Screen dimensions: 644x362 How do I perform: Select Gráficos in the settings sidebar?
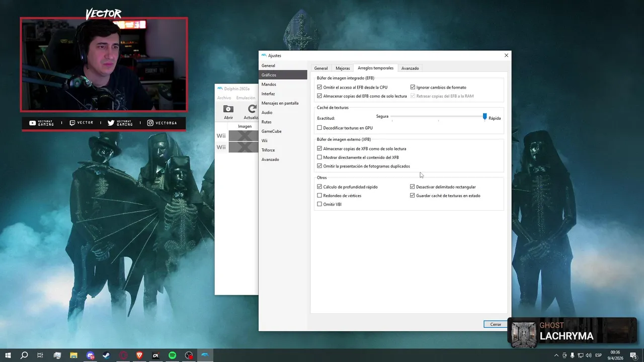(x=283, y=75)
